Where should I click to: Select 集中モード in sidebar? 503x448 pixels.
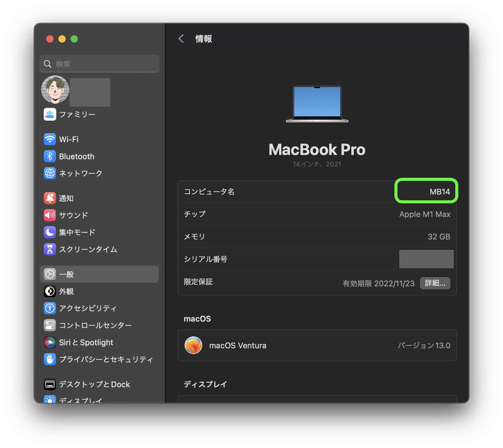click(x=77, y=233)
